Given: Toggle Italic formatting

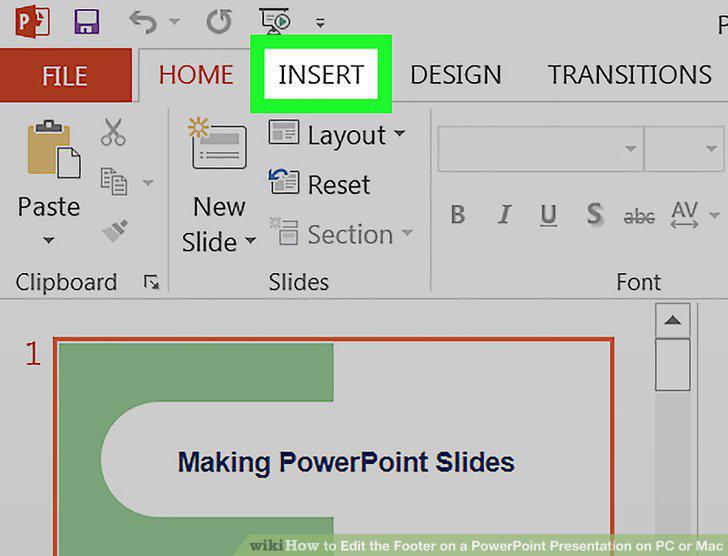Looking at the screenshot, I should pos(504,215).
